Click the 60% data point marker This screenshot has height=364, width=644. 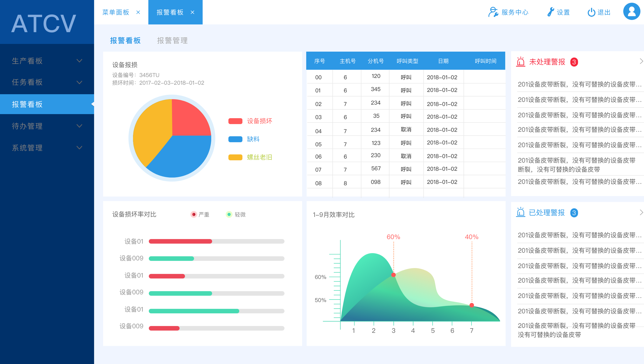pos(393,275)
